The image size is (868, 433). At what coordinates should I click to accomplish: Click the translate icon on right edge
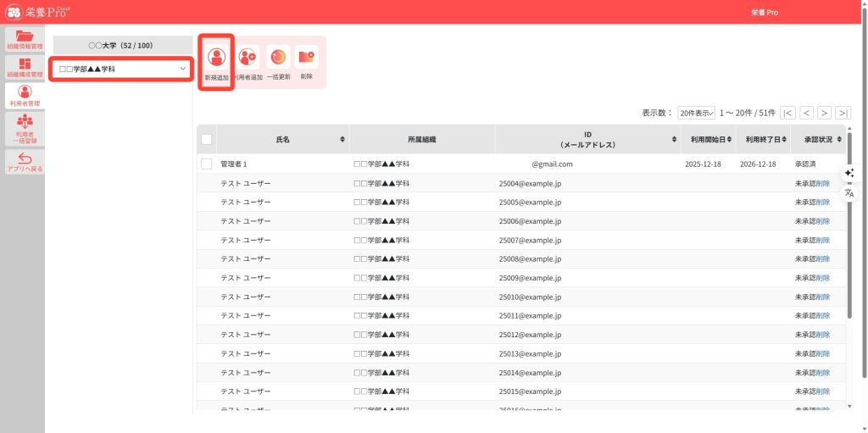click(849, 193)
